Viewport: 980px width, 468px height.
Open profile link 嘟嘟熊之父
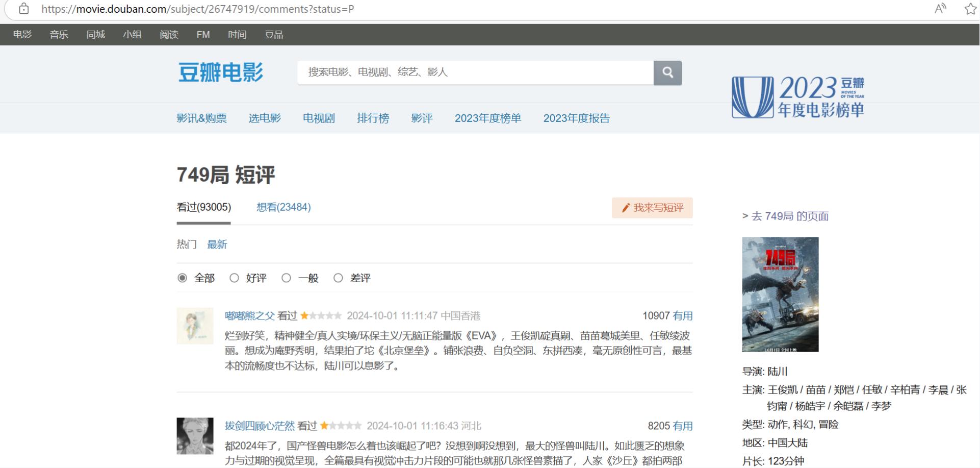(x=250, y=316)
